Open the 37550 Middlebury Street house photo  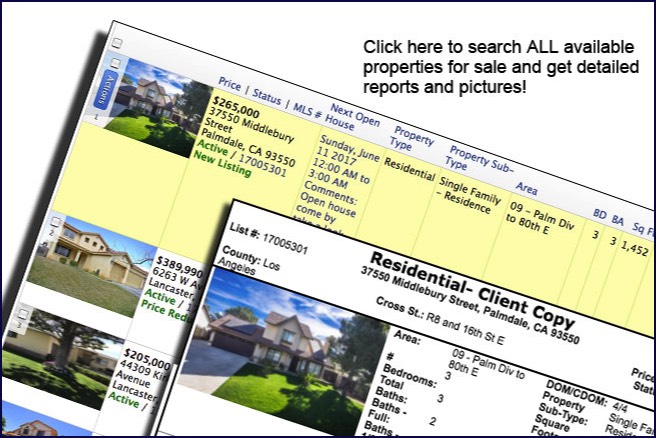pyautogui.click(x=157, y=108)
